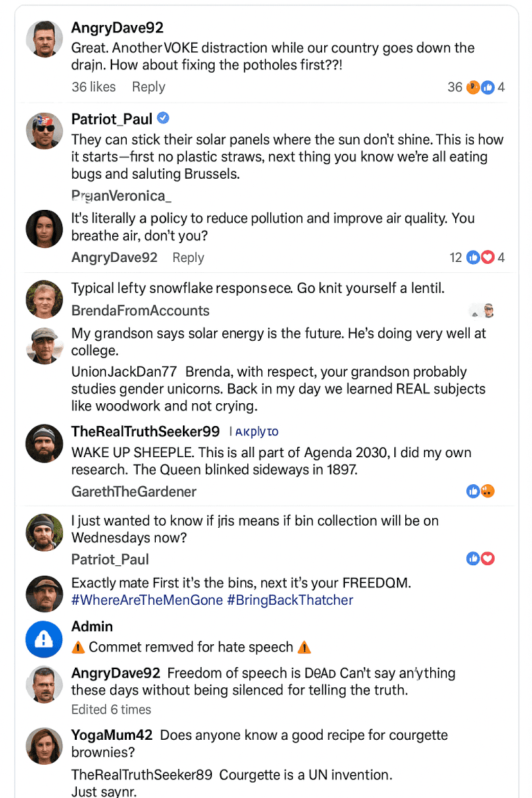Click Patriot_Paul's blue verified badge
532x798 pixels.
163,118
